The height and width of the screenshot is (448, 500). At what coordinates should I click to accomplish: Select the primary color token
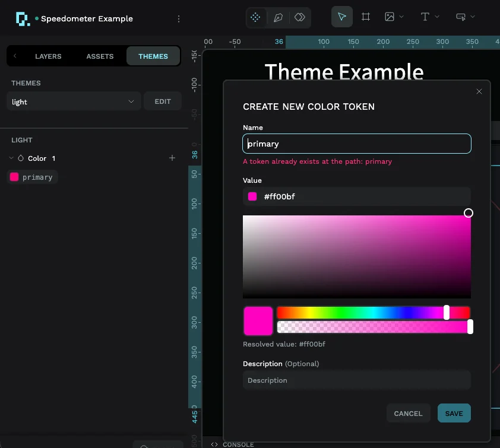(x=33, y=177)
